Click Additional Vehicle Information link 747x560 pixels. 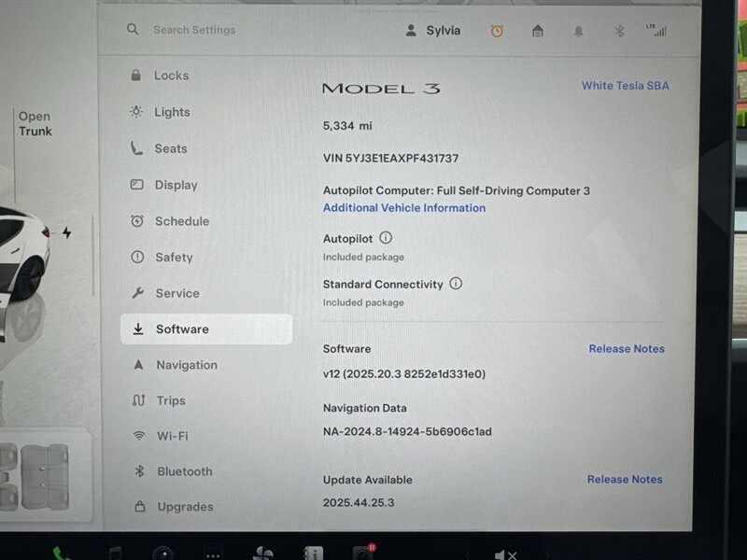coord(403,208)
